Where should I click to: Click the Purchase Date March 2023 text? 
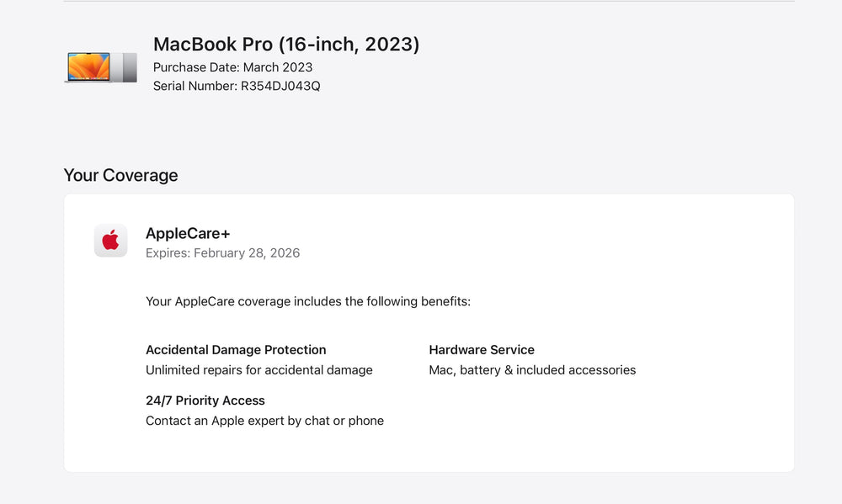tap(232, 67)
